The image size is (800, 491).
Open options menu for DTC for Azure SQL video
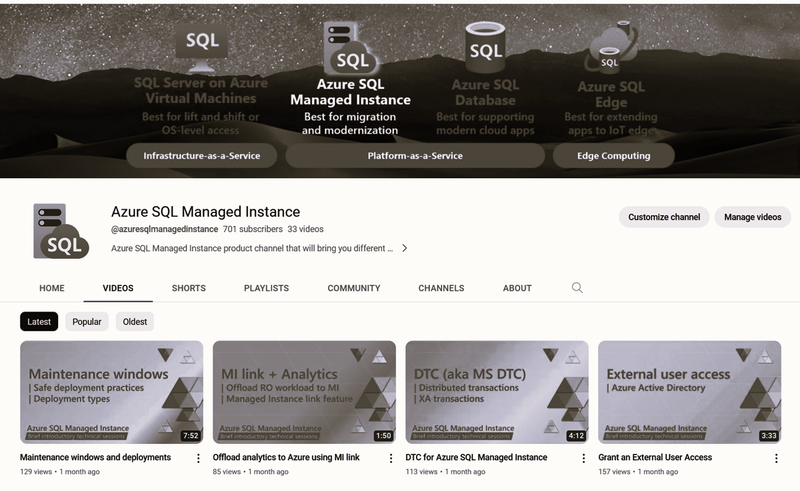(x=584, y=458)
